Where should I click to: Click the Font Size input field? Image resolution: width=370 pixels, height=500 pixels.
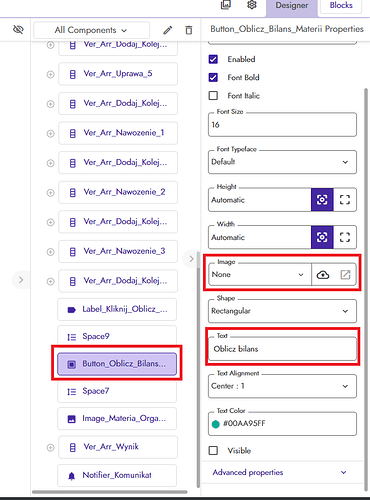point(282,125)
